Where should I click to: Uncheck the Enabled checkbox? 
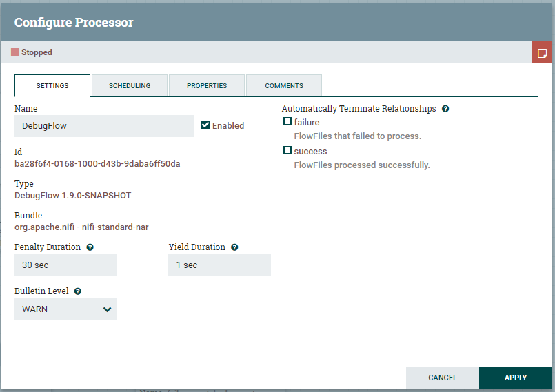click(x=205, y=125)
